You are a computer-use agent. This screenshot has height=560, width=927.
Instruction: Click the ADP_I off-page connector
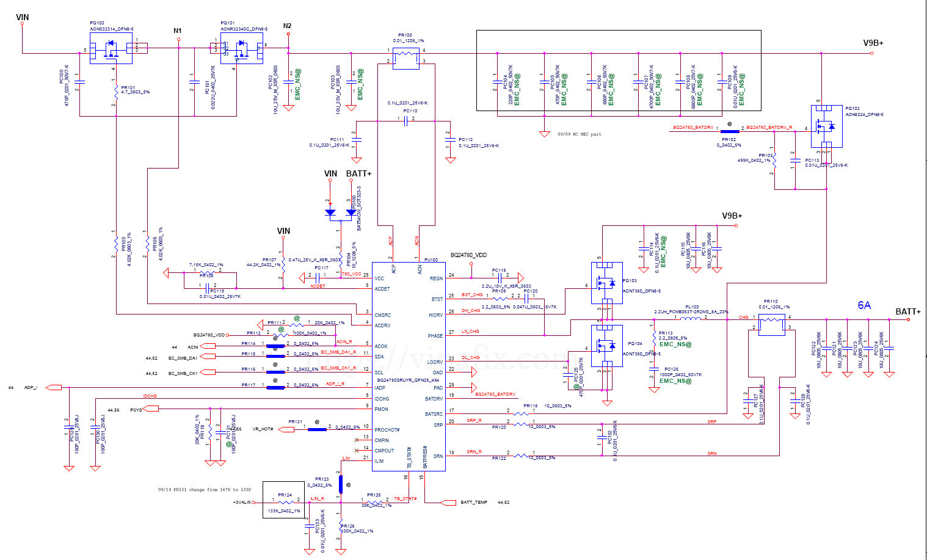[x=54, y=387]
